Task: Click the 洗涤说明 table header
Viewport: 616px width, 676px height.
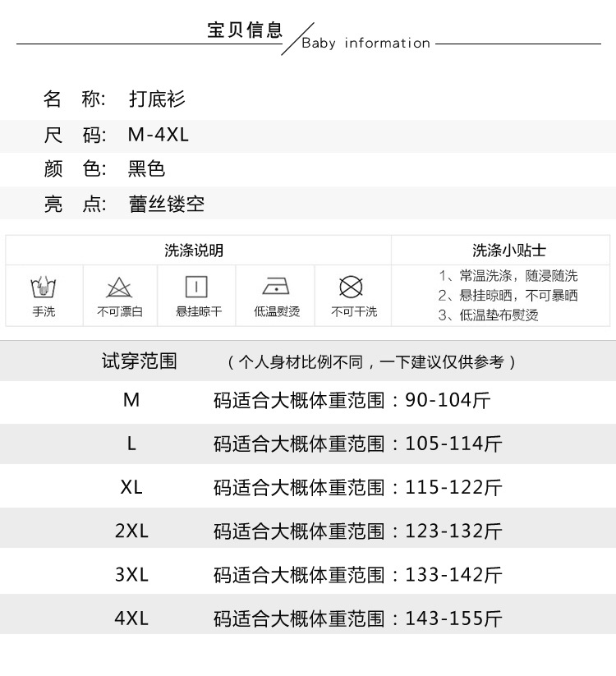Action: (x=194, y=251)
